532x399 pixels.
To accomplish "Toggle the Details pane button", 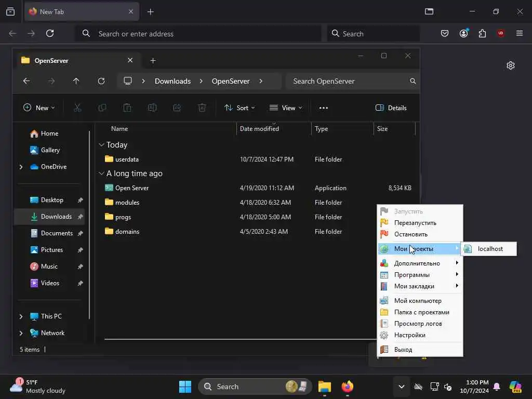I will (391, 108).
